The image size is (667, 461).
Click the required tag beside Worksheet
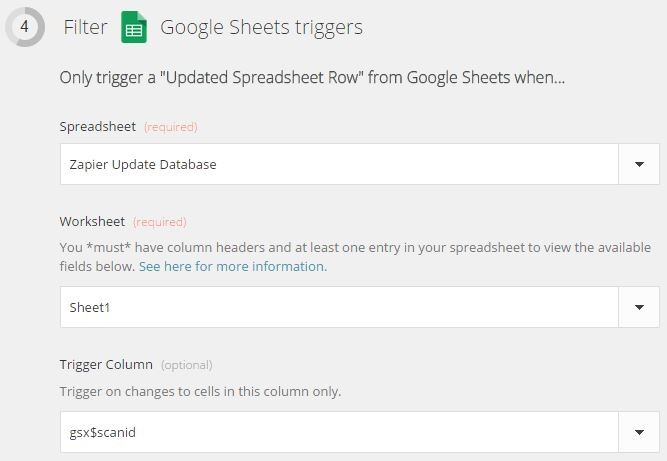160,222
